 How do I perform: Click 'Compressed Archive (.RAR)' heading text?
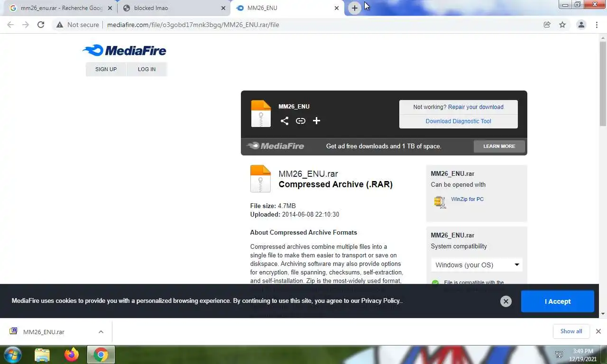tap(335, 184)
